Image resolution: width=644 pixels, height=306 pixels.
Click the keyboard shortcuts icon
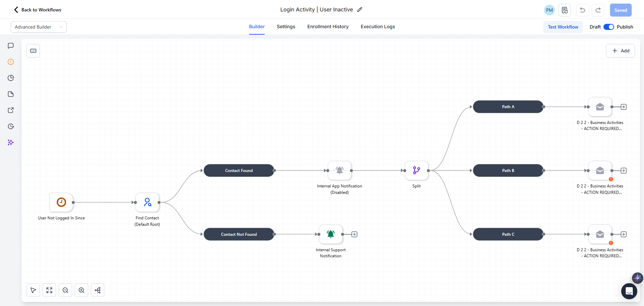tap(33, 51)
